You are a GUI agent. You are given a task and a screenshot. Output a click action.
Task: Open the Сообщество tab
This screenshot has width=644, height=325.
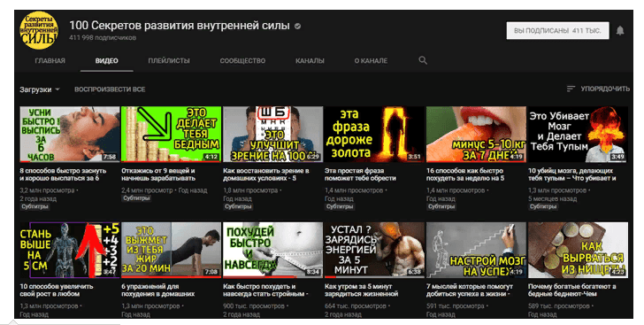coord(242,60)
